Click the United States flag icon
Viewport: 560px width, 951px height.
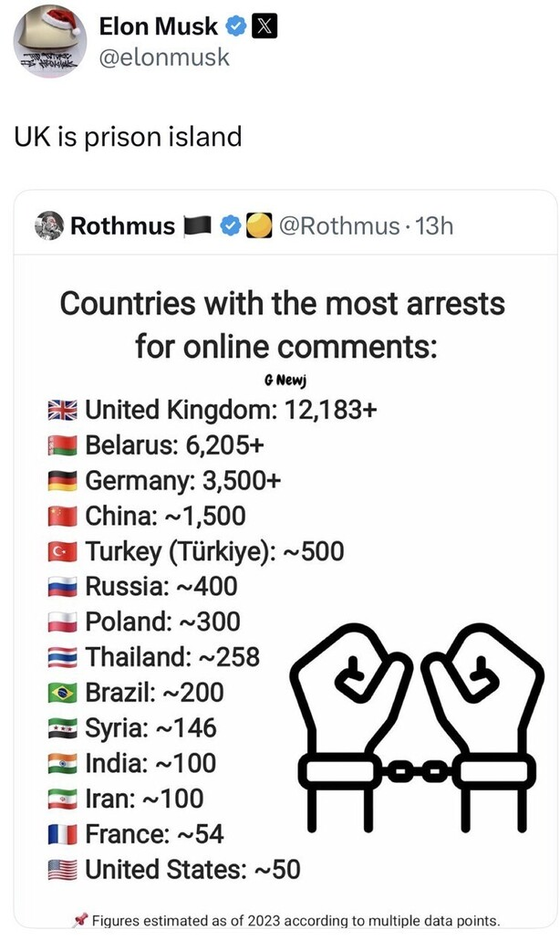pyautogui.click(x=63, y=869)
